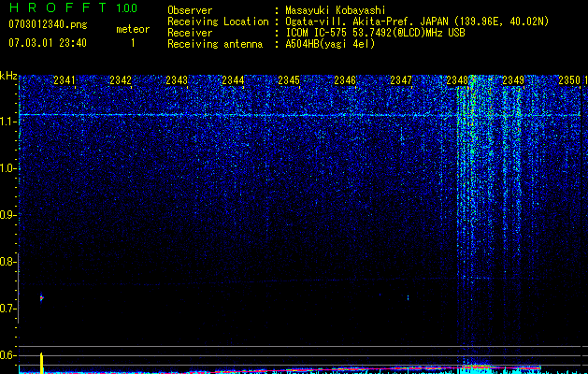This screenshot has width=588, height=374.
Task: Click the 2345 time marker
Action: point(289,80)
